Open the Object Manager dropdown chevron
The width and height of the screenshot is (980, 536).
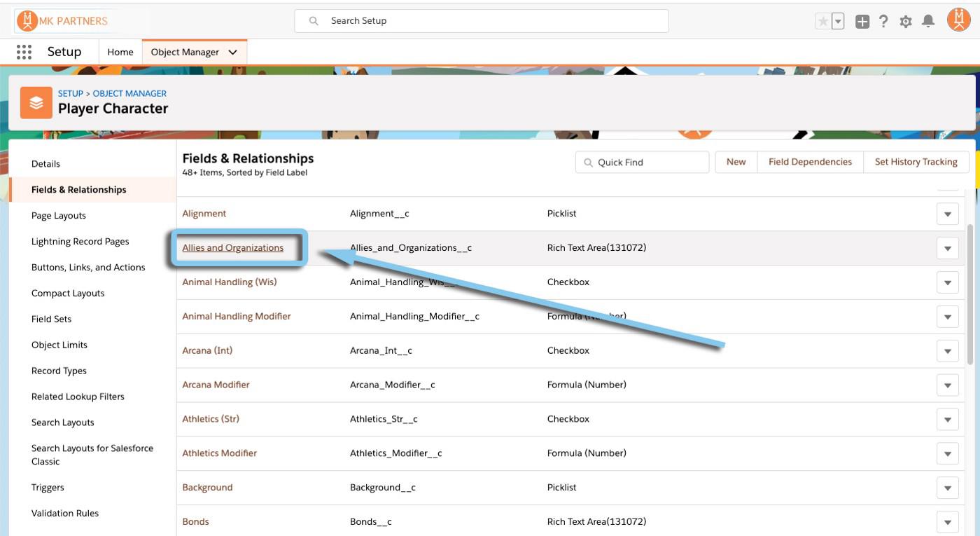[232, 51]
